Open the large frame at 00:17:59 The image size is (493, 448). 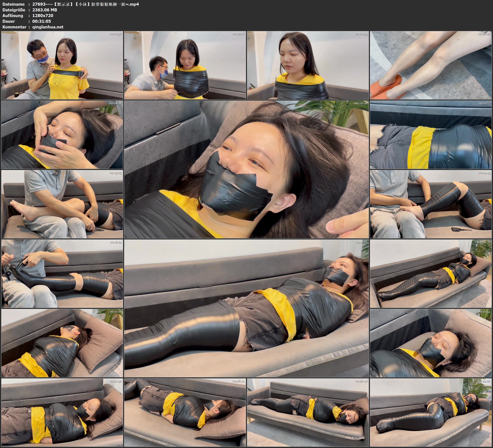(246, 308)
